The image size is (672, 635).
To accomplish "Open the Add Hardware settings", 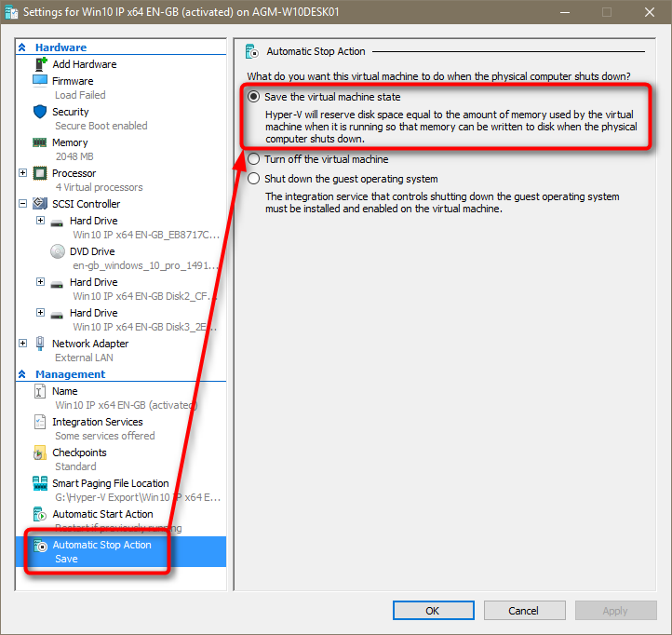I will point(85,64).
